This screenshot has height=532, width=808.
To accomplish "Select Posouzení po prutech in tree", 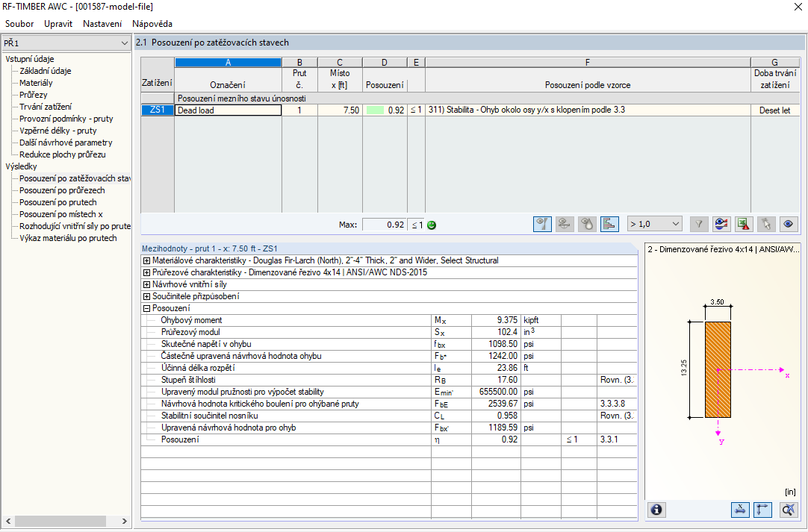I will (58, 202).
